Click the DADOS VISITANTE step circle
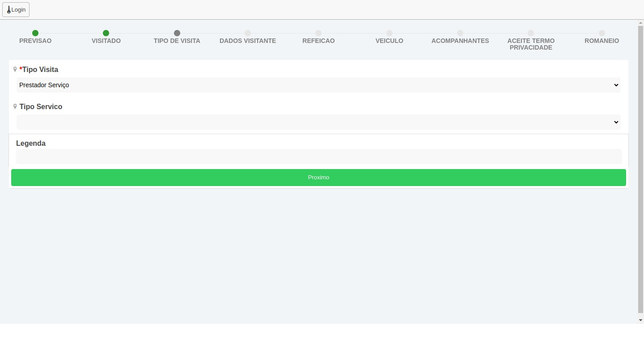Screen dimensions: 644x343 (x=248, y=33)
